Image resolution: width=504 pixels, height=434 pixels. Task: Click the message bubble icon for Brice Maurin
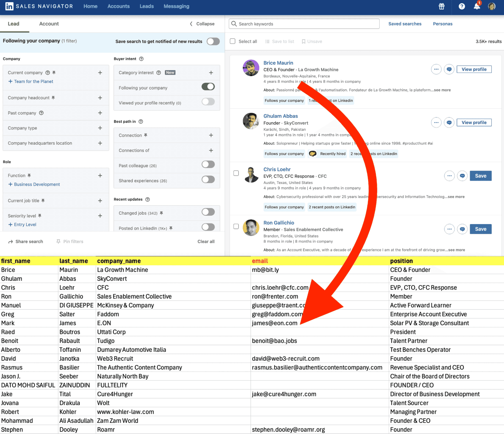[x=449, y=69]
